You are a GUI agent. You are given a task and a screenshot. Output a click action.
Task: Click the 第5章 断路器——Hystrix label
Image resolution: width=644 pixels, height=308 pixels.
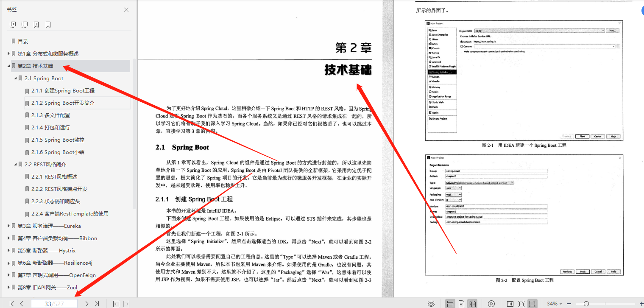[x=46, y=250]
